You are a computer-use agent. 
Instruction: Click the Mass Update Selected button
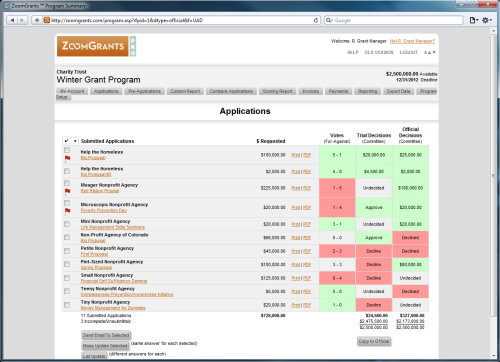(105, 346)
